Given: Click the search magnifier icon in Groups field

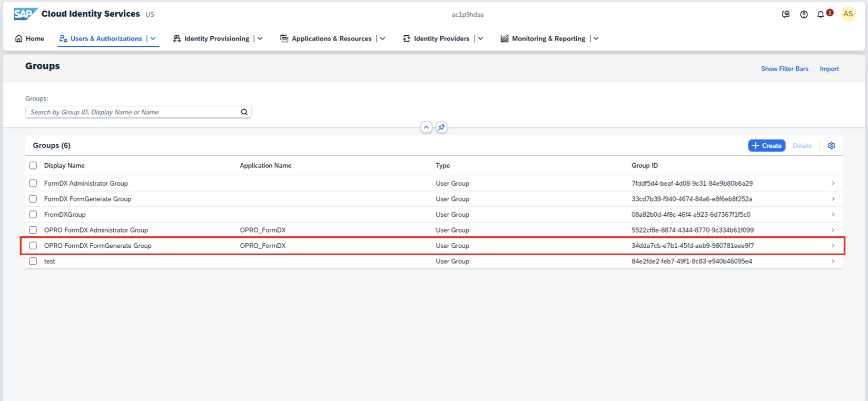Looking at the screenshot, I should tap(244, 112).
